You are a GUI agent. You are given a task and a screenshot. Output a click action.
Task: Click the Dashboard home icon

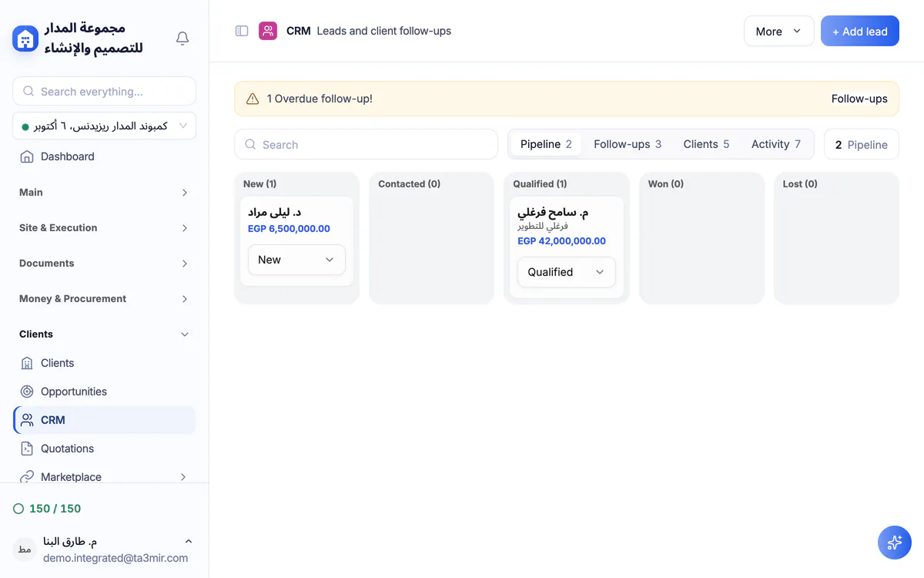27,156
